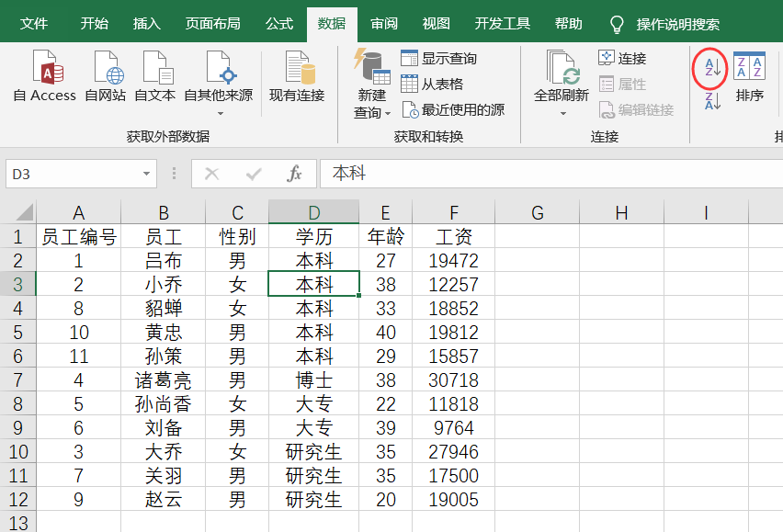The width and height of the screenshot is (783, 532).
Task: Expand the Refresh All (全部刷新) dropdown
Action: (x=562, y=114)
